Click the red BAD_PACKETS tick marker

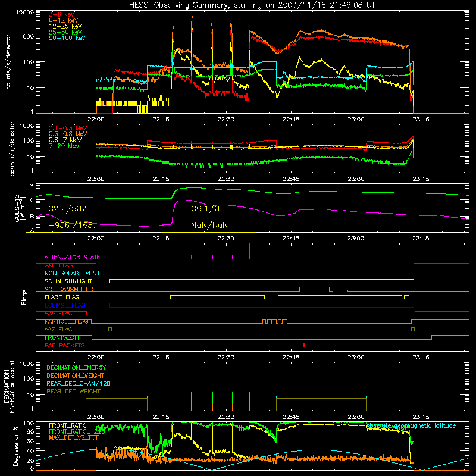point(304,345)
